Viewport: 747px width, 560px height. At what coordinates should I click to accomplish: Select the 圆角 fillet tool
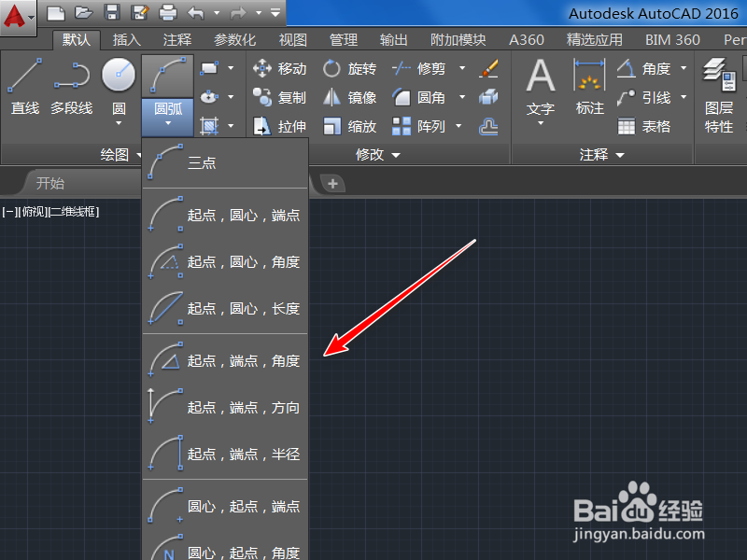[418, 98]
